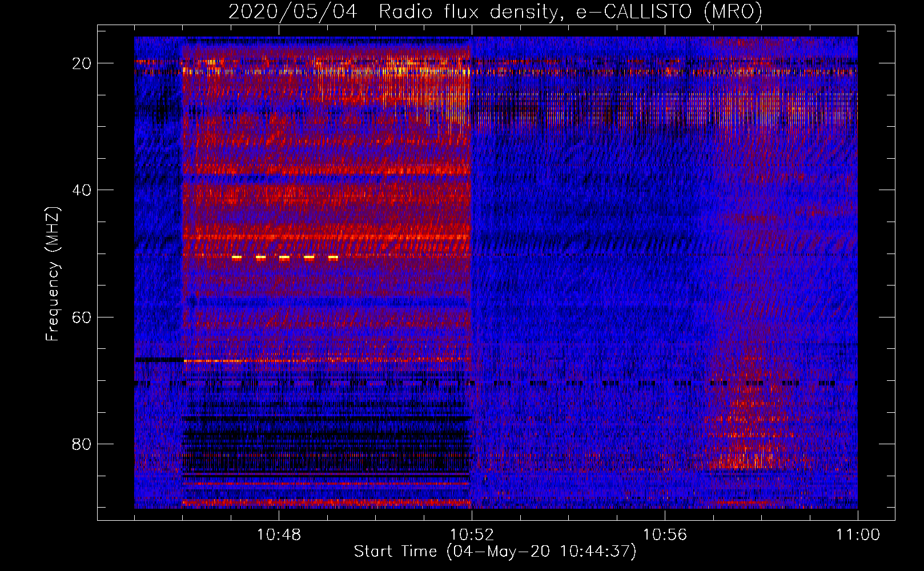Click the '60' frequency tick label

(x=82, y=317)
